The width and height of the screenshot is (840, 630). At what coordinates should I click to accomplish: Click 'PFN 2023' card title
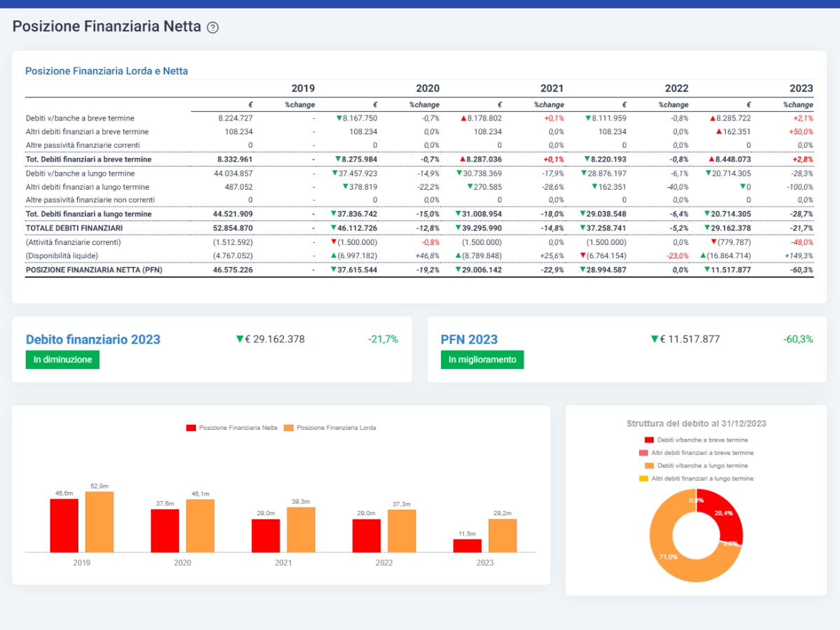[469, 339]
